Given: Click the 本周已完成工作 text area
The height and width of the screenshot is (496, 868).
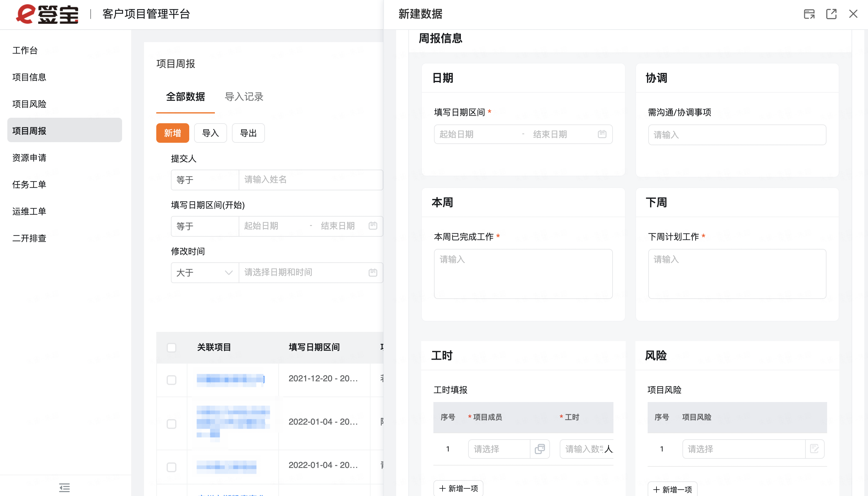Looking at the screenshot, I should pos(523,274).
